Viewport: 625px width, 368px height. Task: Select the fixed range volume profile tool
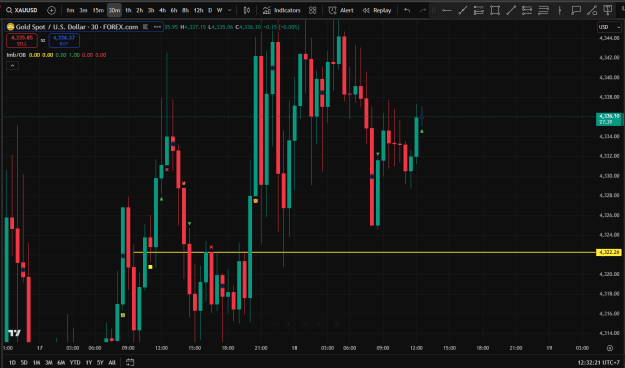[x=527, y=10]
